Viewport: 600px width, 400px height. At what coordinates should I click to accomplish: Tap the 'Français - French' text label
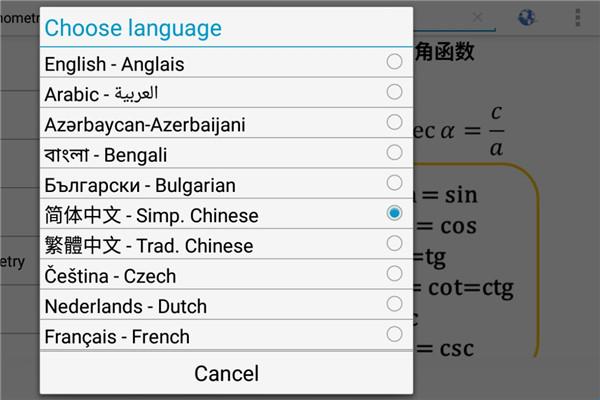pos(117,336)
